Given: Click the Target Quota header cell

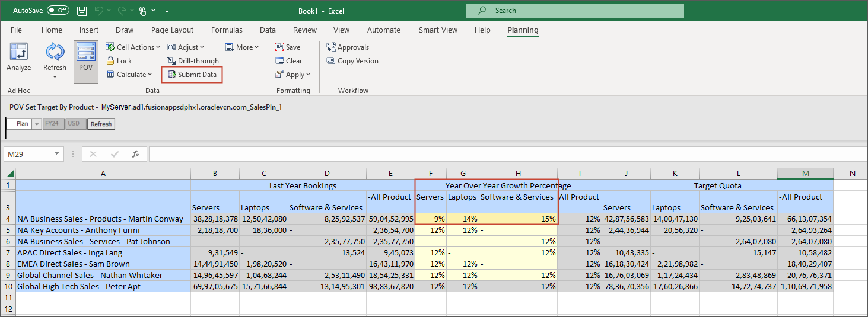Looking at the screenshot, I should [x=717, y=185].
